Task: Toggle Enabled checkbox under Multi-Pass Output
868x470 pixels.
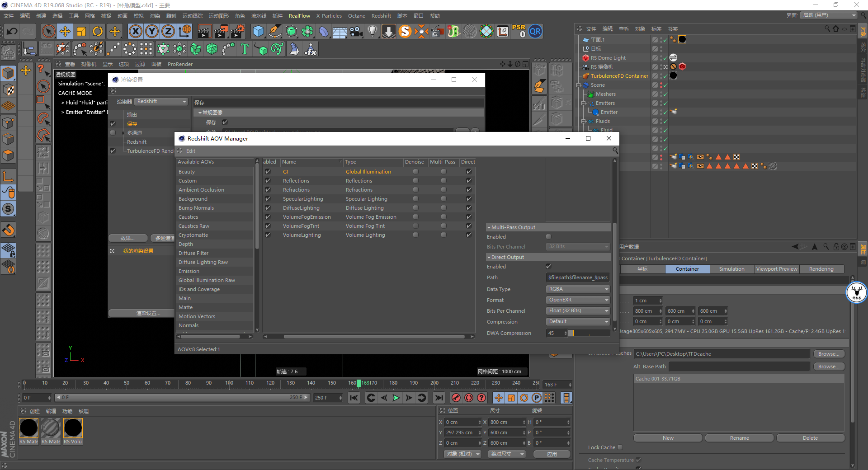Action: (x=548, y=237)
